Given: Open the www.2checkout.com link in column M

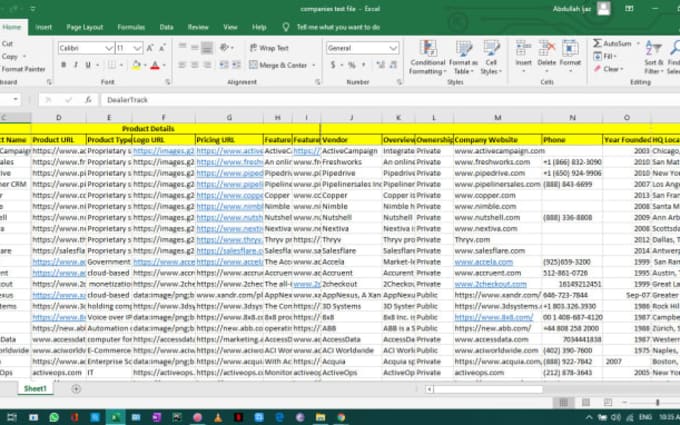Looking at the screenshot, I should (490, 284).
